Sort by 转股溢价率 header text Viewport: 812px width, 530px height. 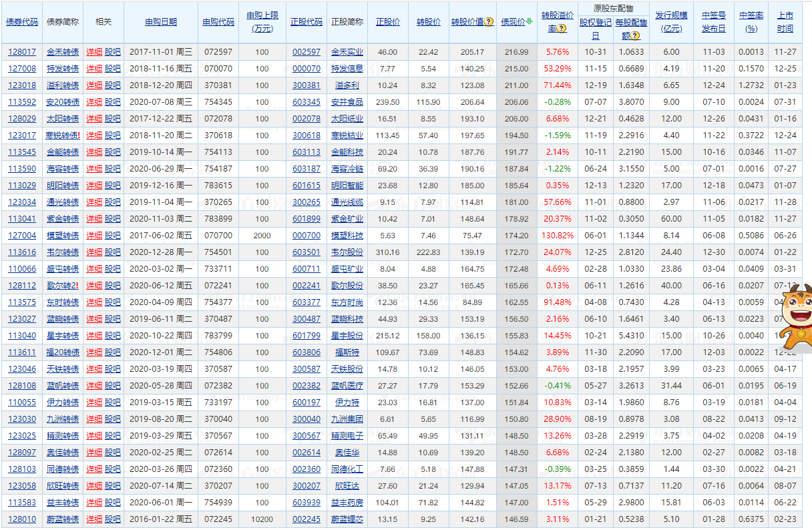[x=557, y=22]
